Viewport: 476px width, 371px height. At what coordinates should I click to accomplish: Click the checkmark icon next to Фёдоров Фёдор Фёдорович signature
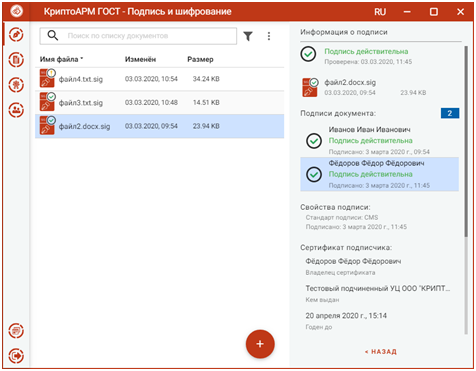coord(314,174)
